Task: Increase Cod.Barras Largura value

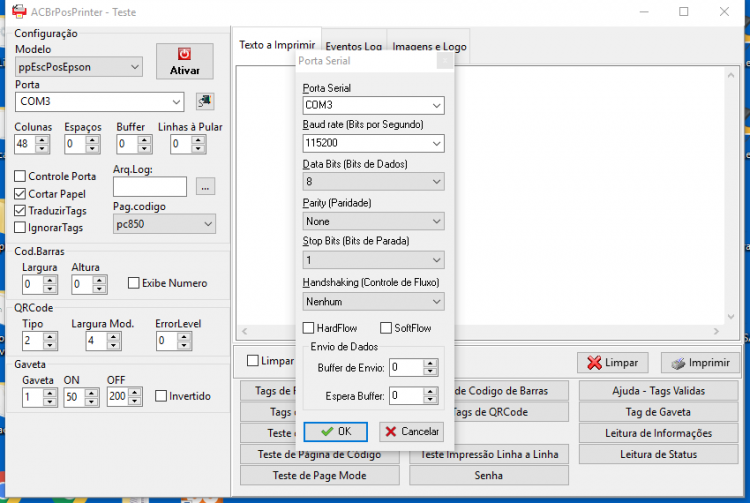Action: pos(50,280)
